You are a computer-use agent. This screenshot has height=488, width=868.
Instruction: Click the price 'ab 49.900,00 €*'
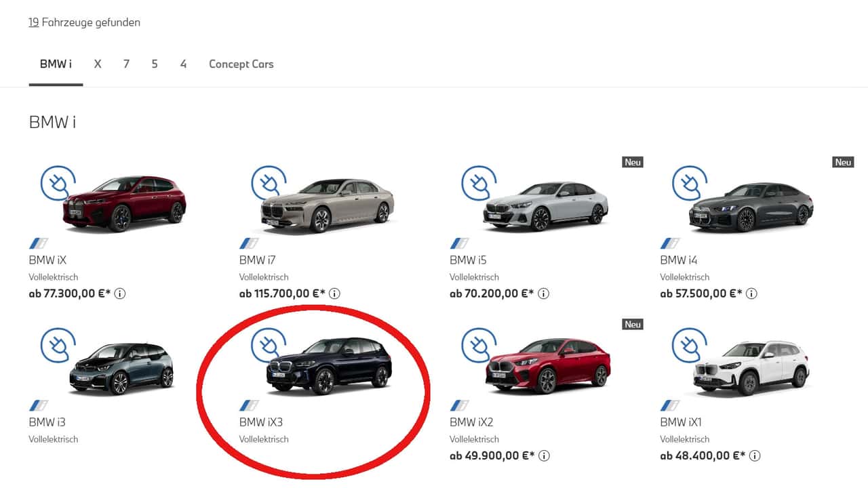click(x=492, y=455)
